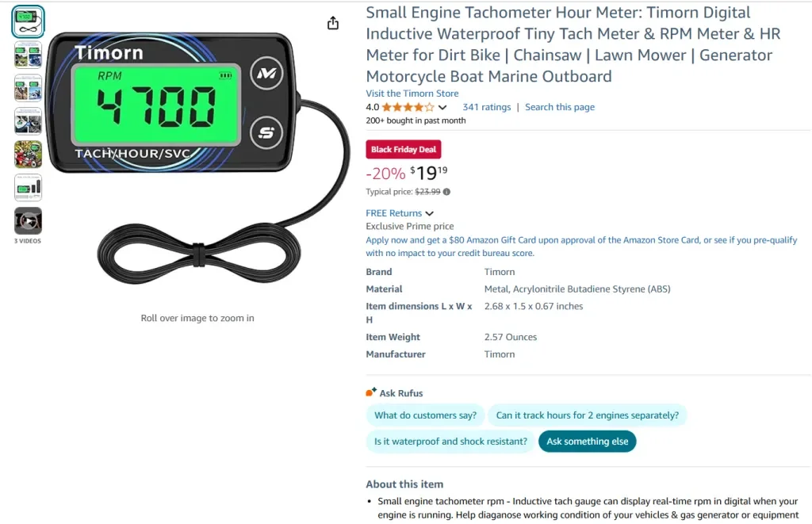The image size is (812, 524).
Task: Click the Ask something else button
Action: point(588,441)
